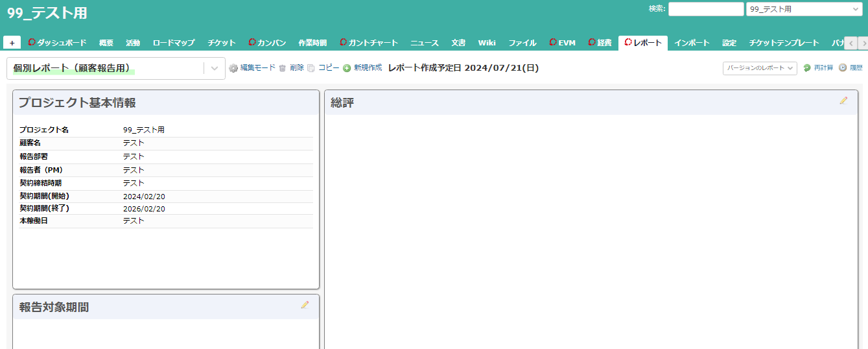The image size is (868, 349).
Task: Click the clock icon for 履歴
Action: pyautogui.click(x=843, y=68)
